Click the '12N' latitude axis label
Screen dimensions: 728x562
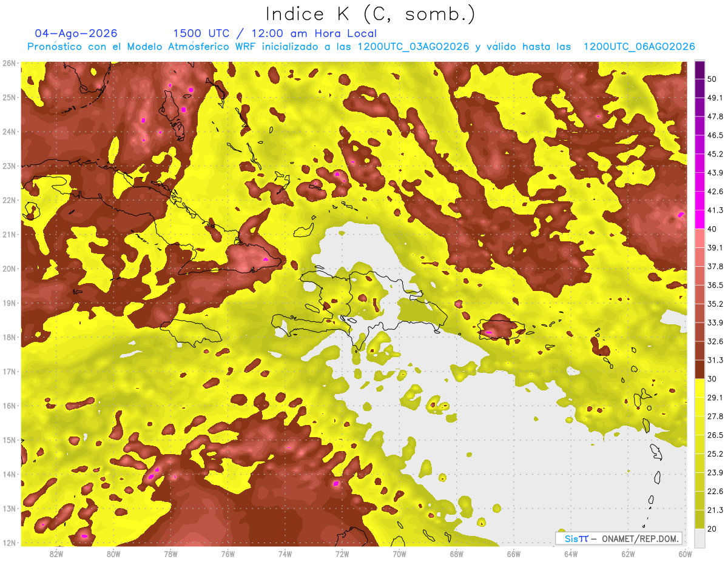[8, 543]
